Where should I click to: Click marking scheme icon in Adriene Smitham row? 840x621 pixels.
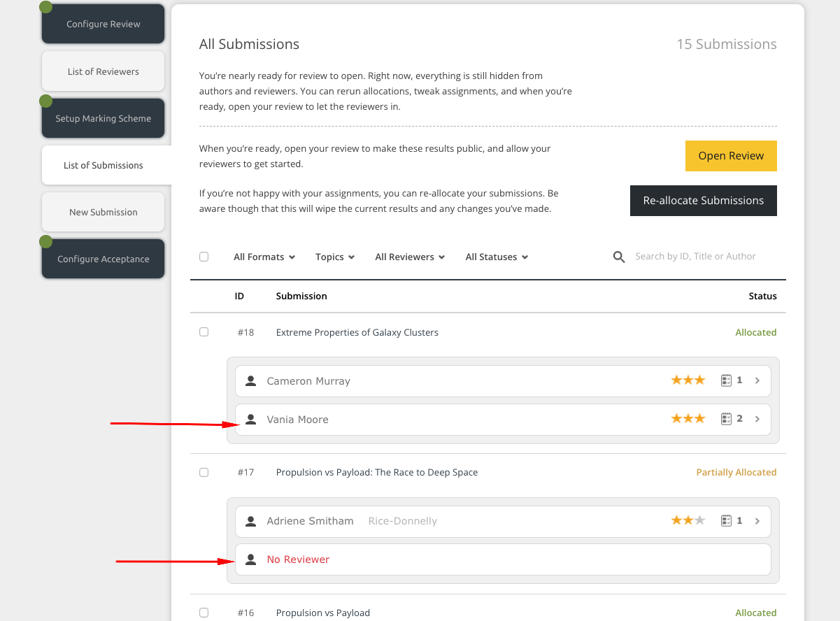pyautogui.click(x=726, y=520)
